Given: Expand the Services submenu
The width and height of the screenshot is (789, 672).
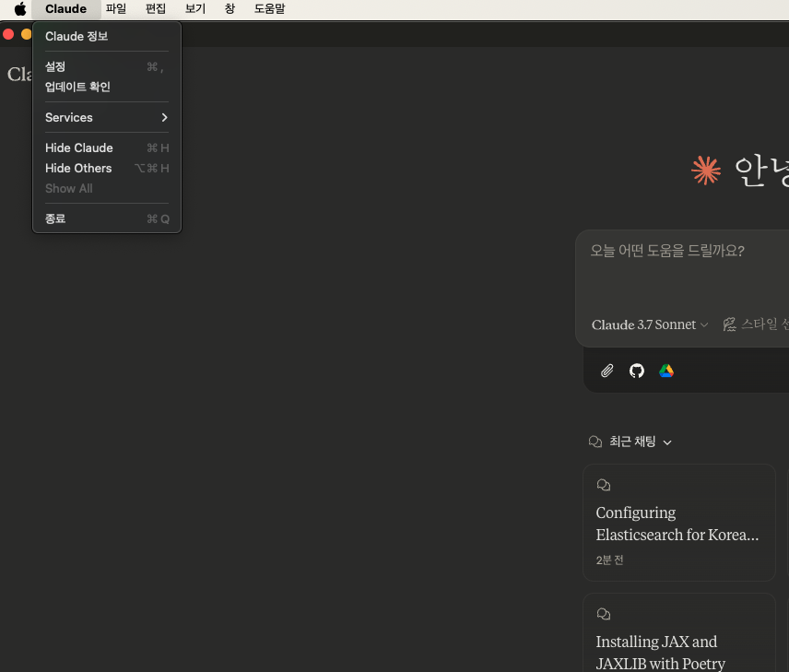Looking at the screenshot, I should pos(107,117).
